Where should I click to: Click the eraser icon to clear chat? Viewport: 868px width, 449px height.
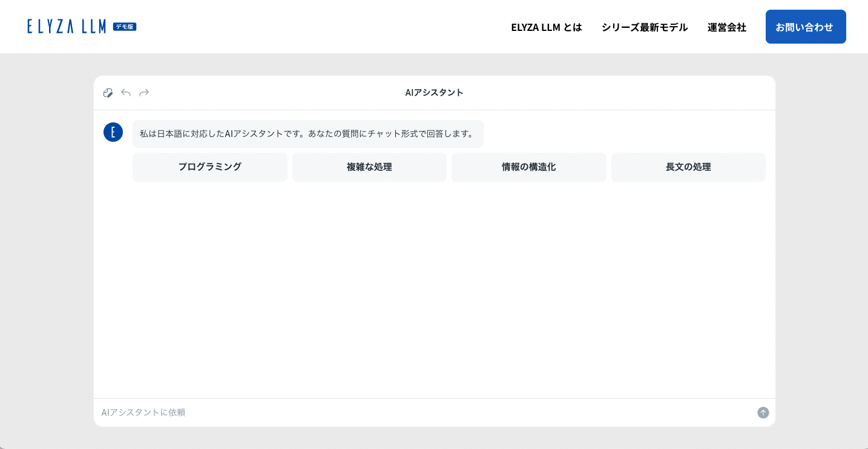[x=108, y=93]
